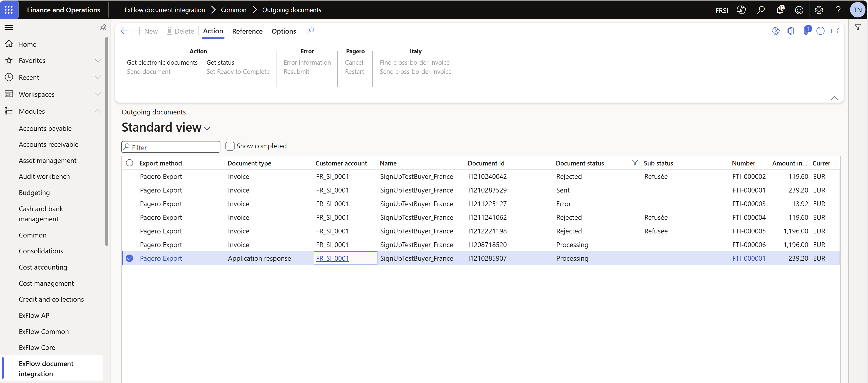Viewport: 868px width, 383px height.
Task: Open global search in the top bar
Action: tap(760, 10)
